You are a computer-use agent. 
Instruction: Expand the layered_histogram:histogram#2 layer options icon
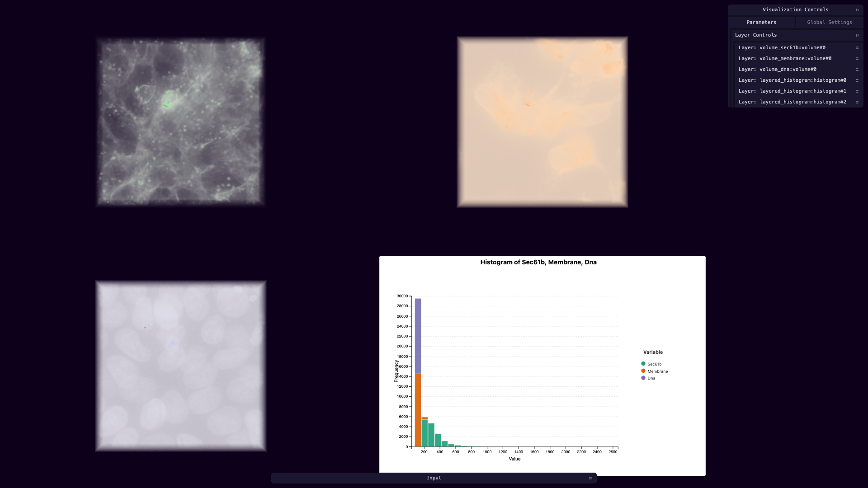click(x=857, y=102)
